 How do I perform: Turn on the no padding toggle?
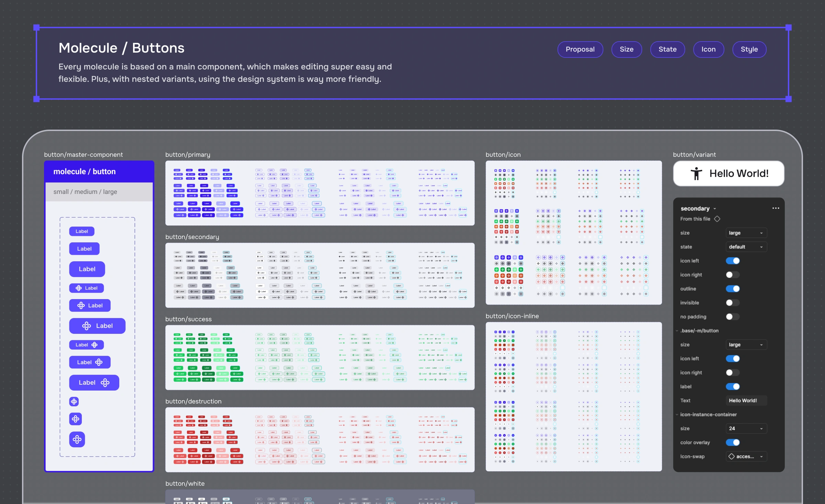tap(733, 317)
